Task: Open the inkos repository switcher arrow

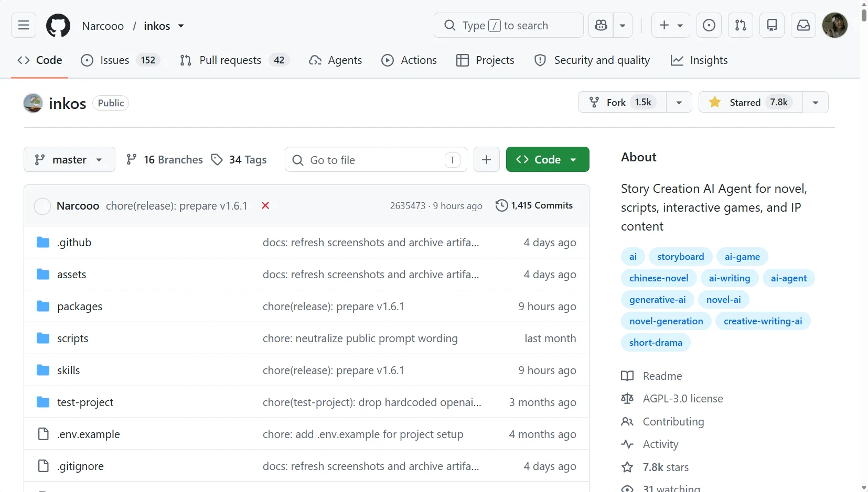Action: 181,26
